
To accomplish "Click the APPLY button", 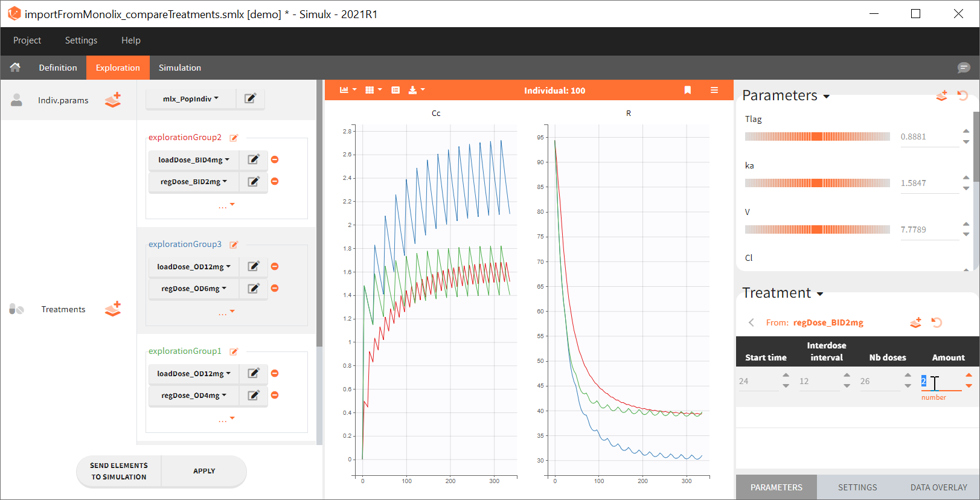I will (204, 471).
